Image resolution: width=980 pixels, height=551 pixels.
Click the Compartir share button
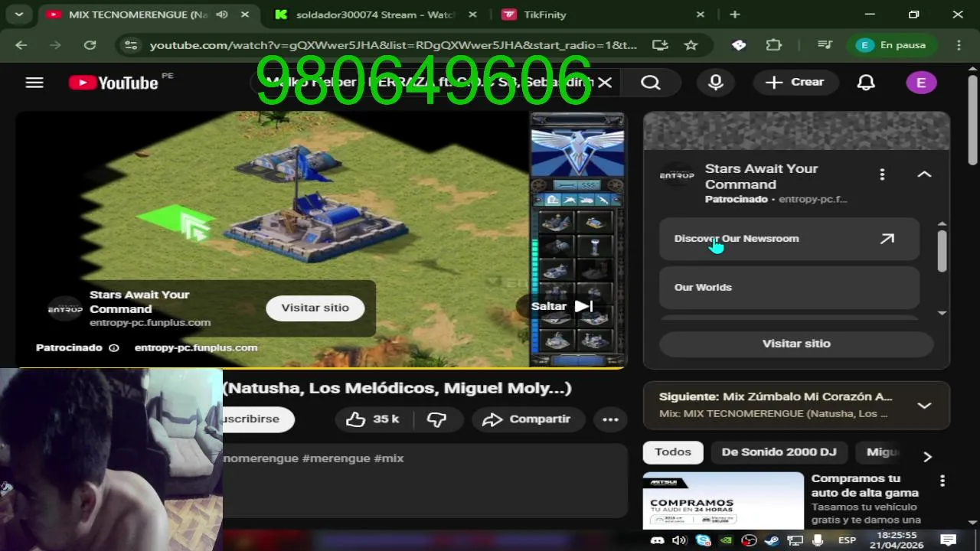(x=528, y=419)
